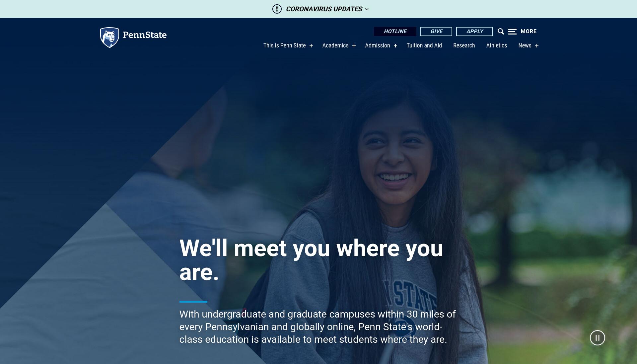
Task: Open the search magnifier icon
Action: point(501,32)
